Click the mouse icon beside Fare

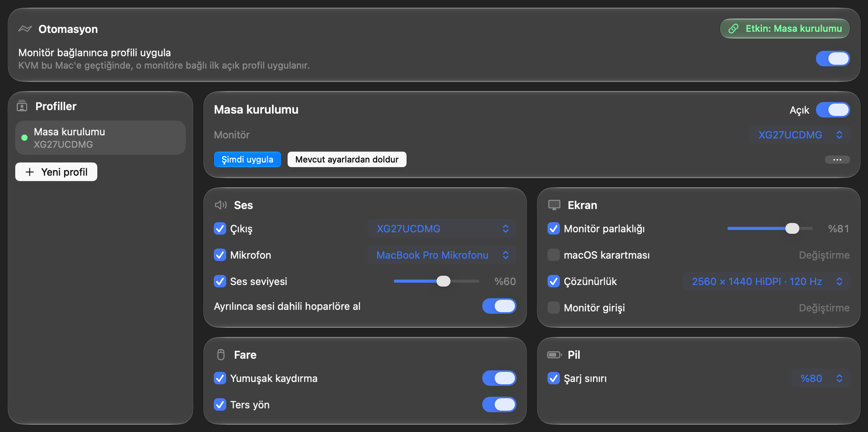[x=221, y=355]
